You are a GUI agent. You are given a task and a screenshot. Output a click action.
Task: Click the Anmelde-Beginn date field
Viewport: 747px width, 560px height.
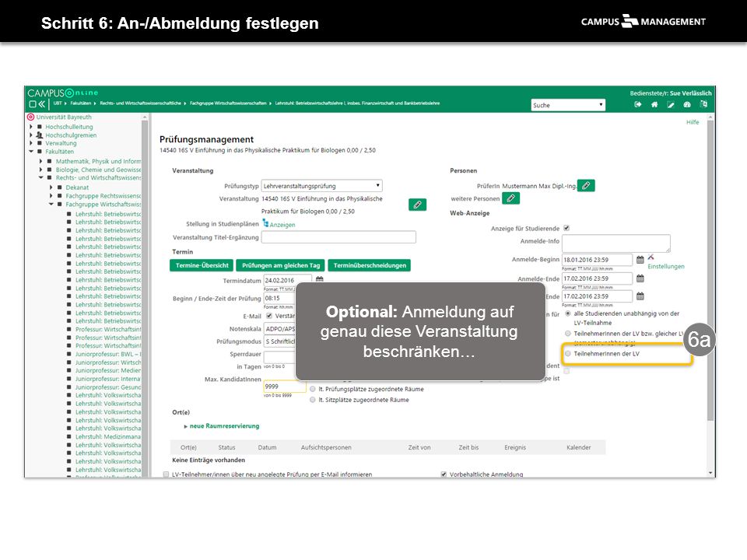point(598,260)
